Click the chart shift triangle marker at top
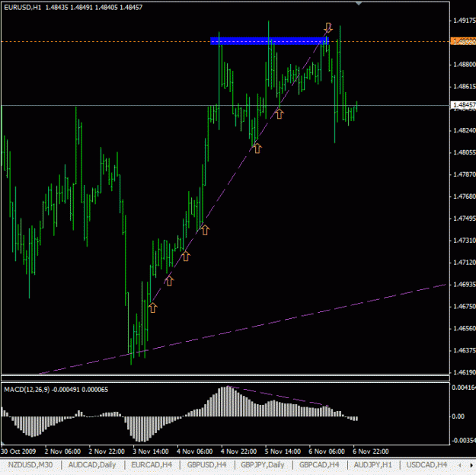The height and width of the screenshot is (475, 476). click(x=359, y=4)
